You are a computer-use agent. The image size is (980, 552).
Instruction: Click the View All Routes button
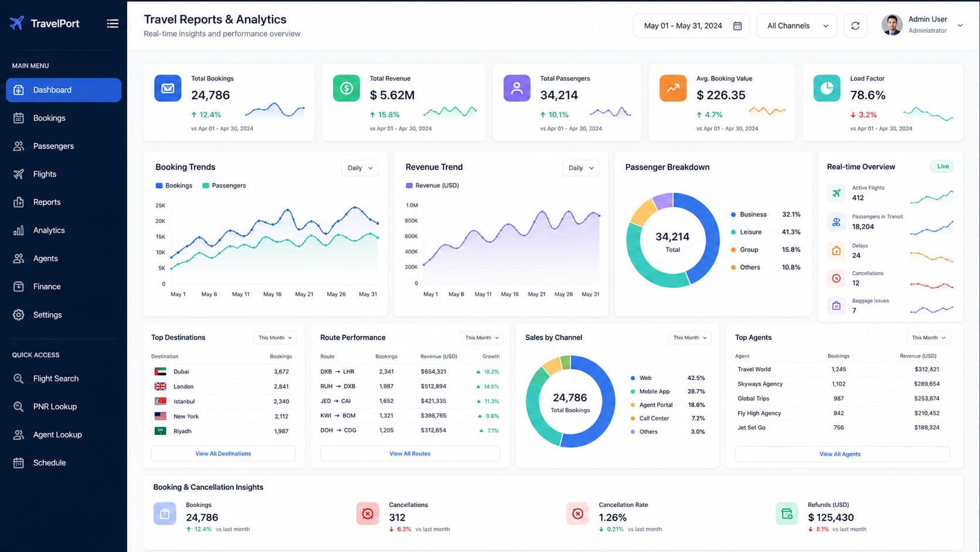[410, 453]
